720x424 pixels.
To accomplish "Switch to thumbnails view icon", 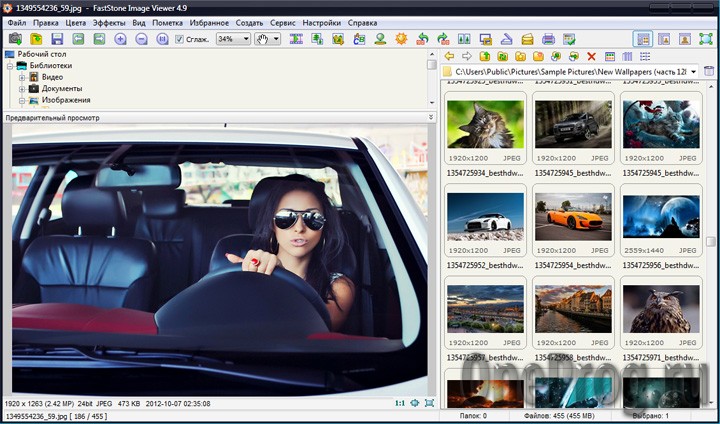I will (x=610, y=56).
